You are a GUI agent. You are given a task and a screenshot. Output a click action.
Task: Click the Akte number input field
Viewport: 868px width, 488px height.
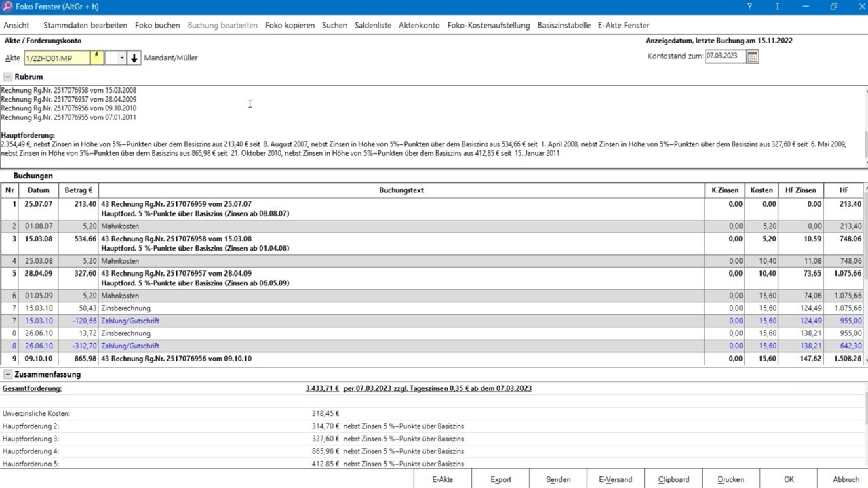coord(57,58)
